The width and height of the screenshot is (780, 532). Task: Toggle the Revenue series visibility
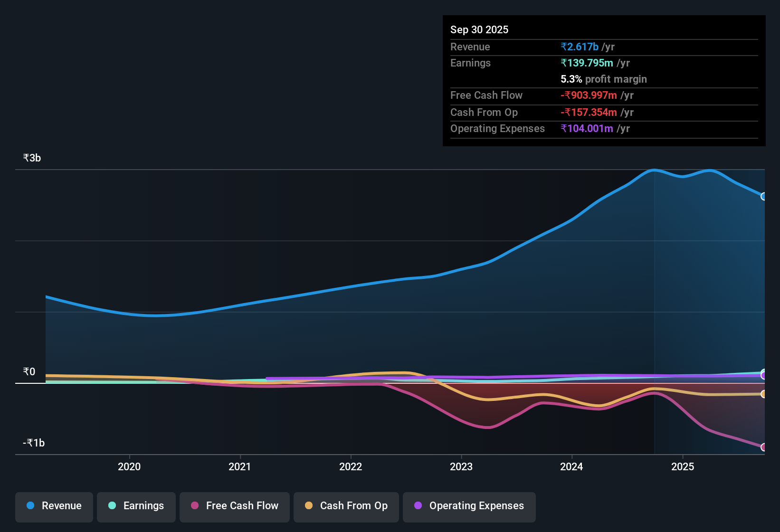point(54,506)
